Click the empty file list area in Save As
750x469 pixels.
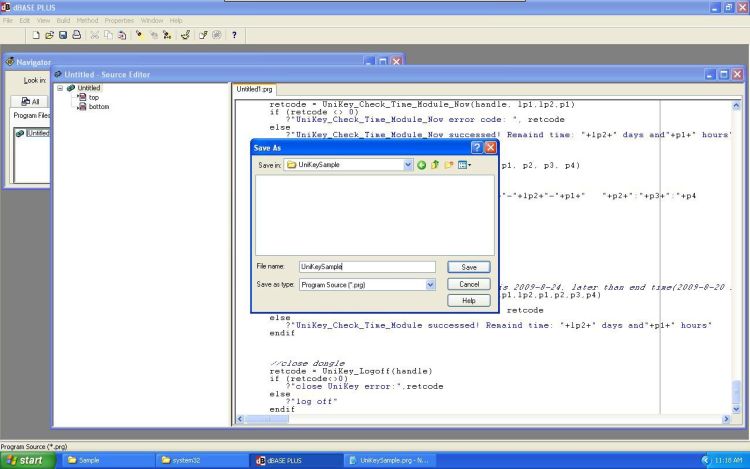click(x=375, y=215)
